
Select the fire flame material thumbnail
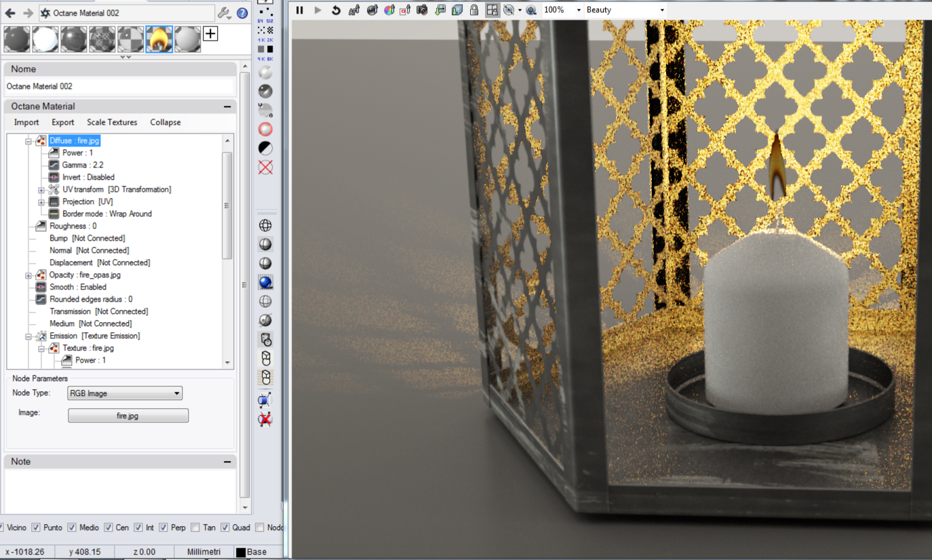(159, 39)
